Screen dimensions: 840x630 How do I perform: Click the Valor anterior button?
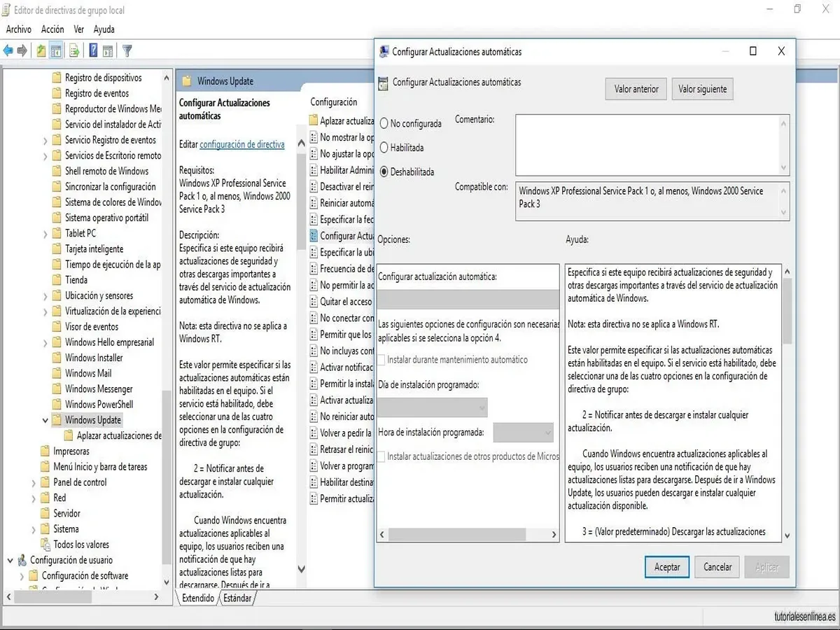[x=636, y=89]
